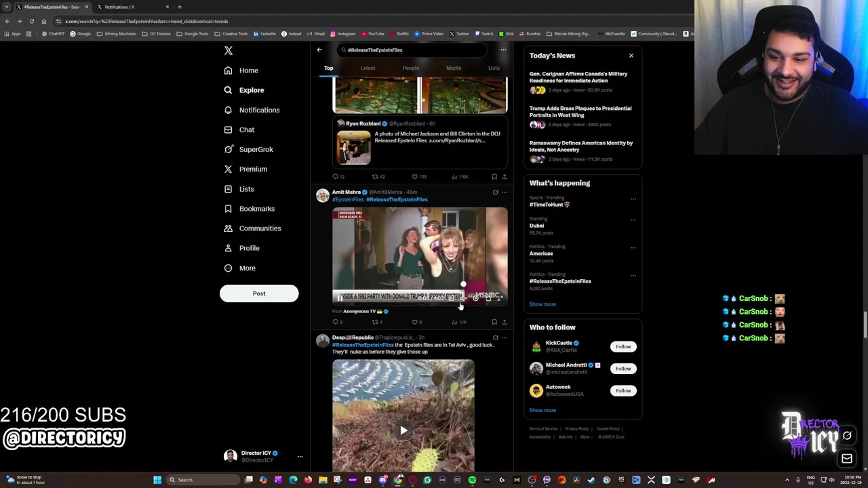This screenshot has width=868, height=488.
Task: Open Communities in the sidebar
Action: point(252,228)
